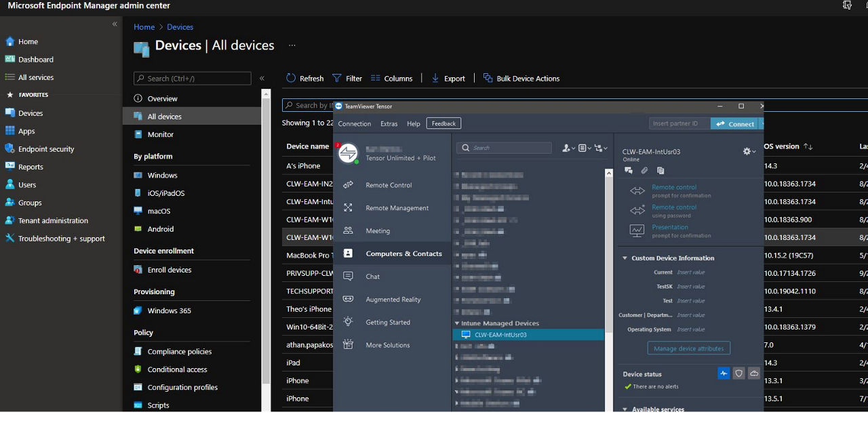Collapse the Intune Managed Devices group
The image size is (868, 442).
(457, 323)
